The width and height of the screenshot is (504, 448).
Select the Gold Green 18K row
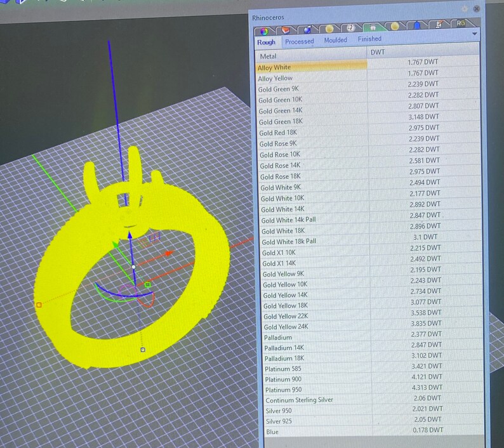point(369,119)
